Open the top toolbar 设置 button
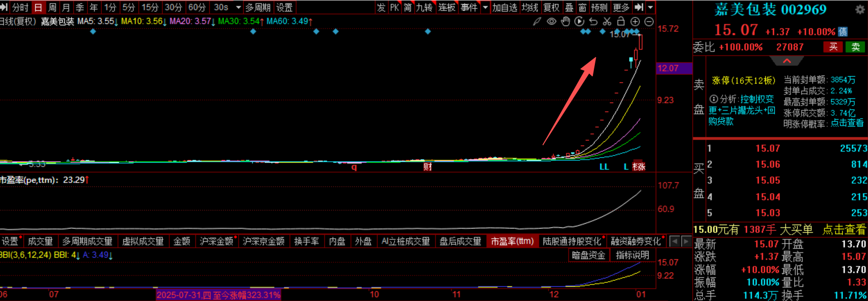Image resolution: width=868 pixels, height=301 pixels. pos(284,7)
